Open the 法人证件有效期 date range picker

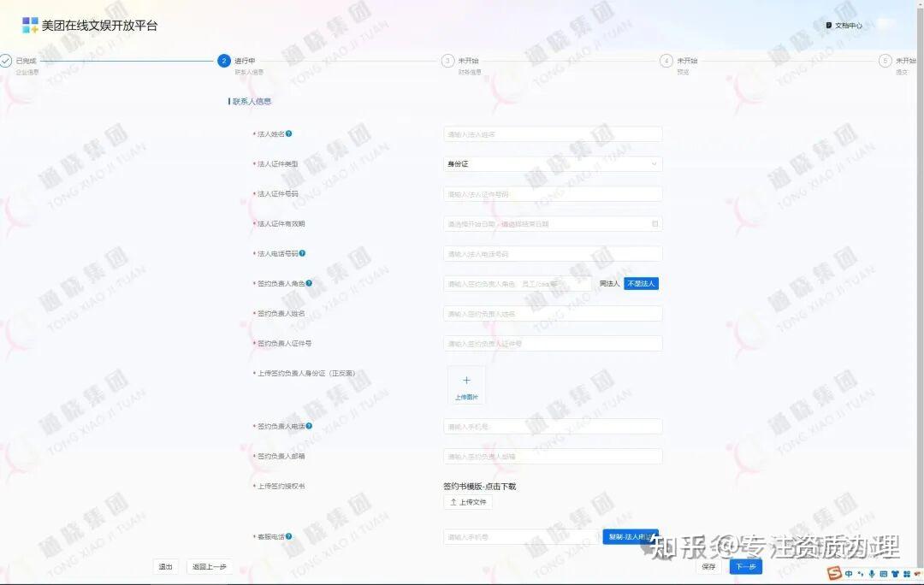(553, 224)
